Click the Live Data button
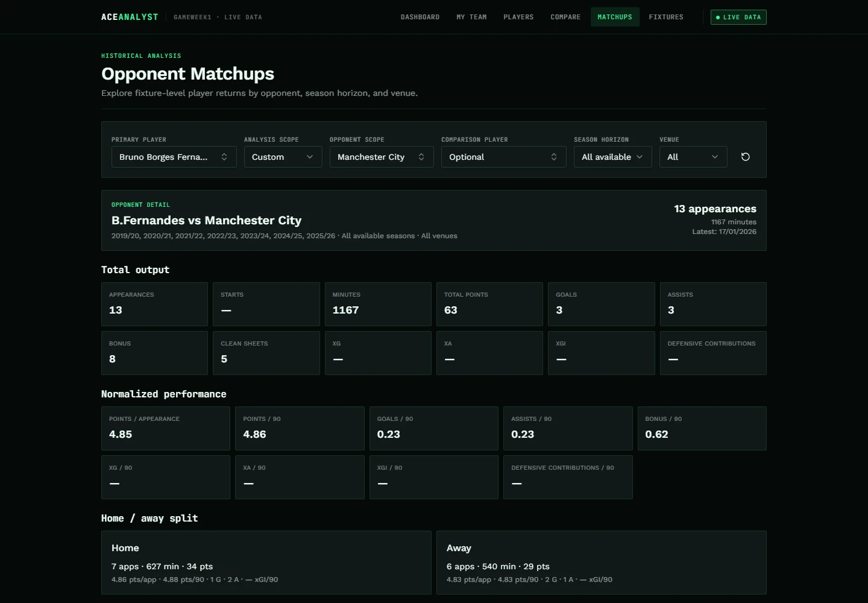The height and width of the screenshot is (603, 868). [738, 17]
